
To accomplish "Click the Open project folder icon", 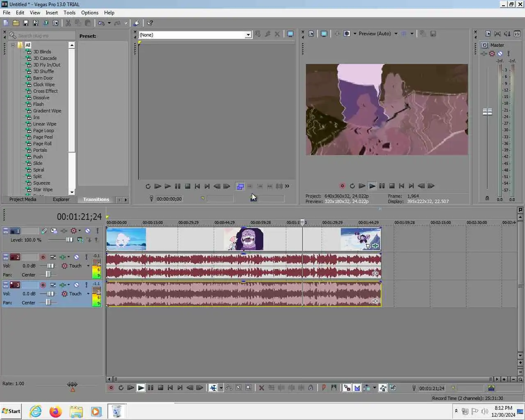I will click(16, 23).
